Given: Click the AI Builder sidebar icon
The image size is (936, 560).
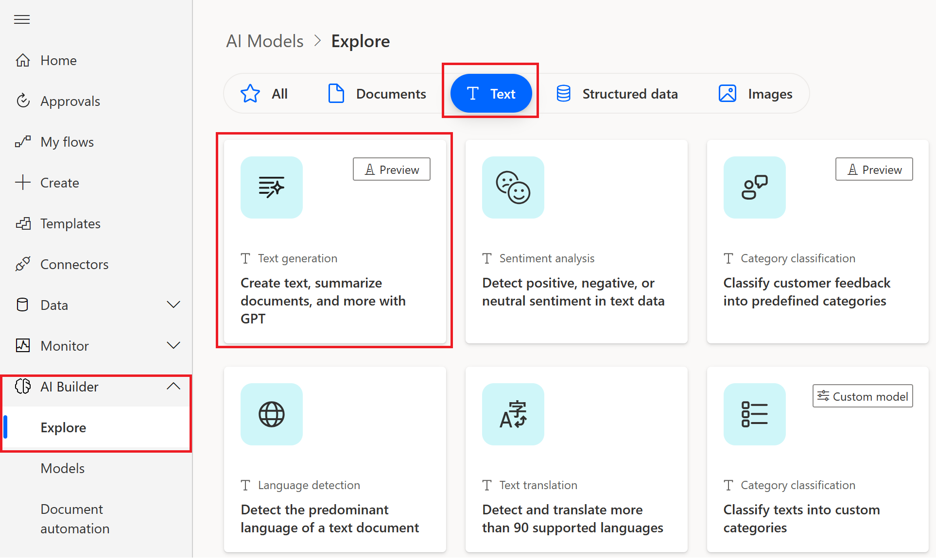Looking at the screenshot, I should click(23, 386).
